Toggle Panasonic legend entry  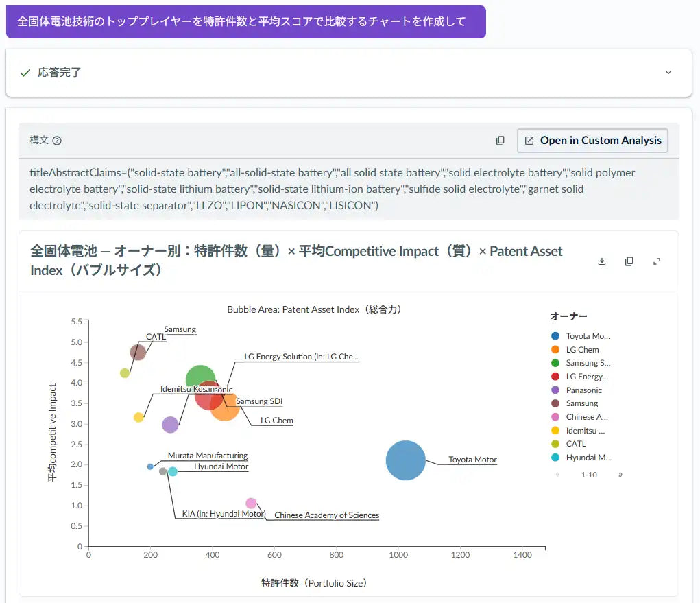click(x=577, y=390)
